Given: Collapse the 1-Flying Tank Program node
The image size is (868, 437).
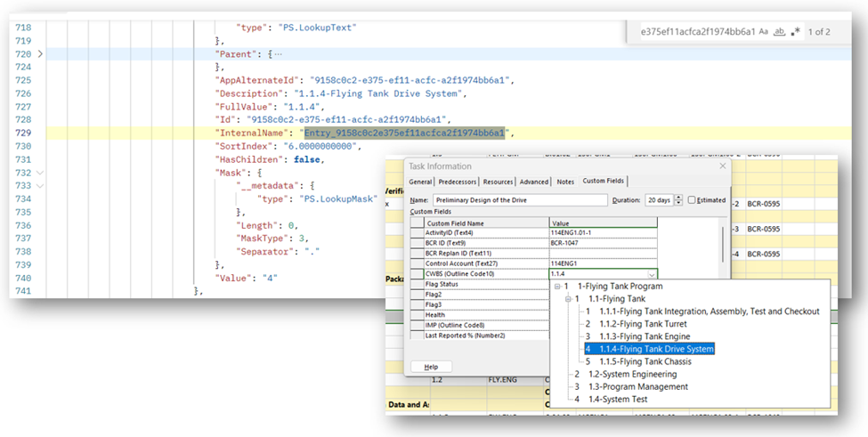Looking at the screenshot, I should [557, 287].
